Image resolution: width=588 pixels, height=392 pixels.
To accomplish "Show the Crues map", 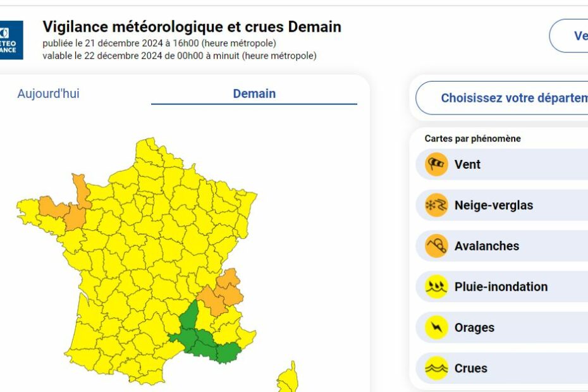I will tap(502, 368).
